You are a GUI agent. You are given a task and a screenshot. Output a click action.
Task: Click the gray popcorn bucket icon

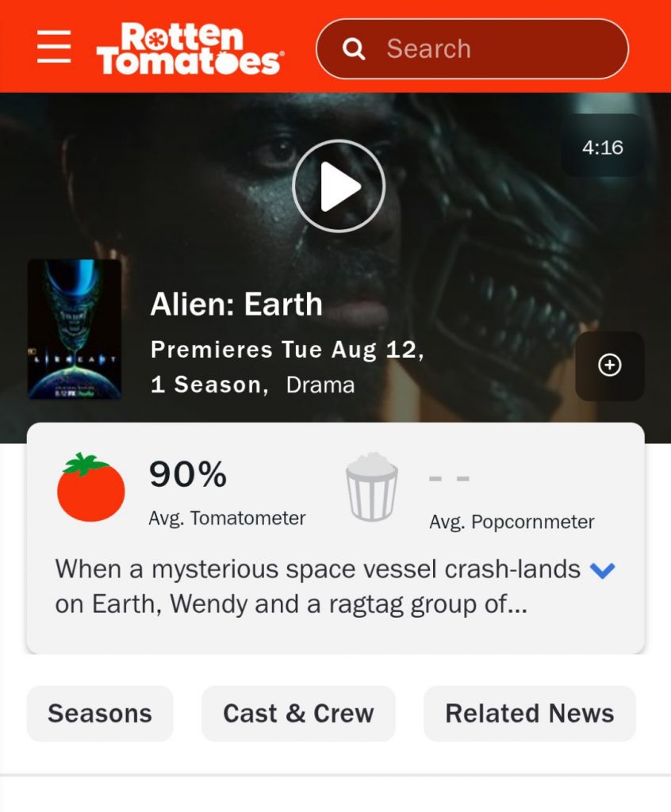[x=371, y=488]
